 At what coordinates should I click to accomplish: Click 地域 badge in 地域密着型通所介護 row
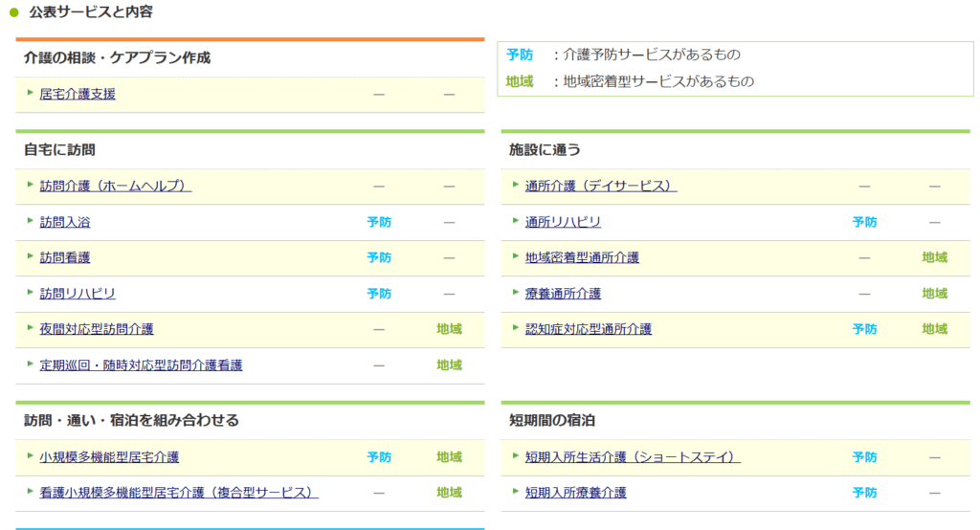pyautogui.click(x=934, y=257)
